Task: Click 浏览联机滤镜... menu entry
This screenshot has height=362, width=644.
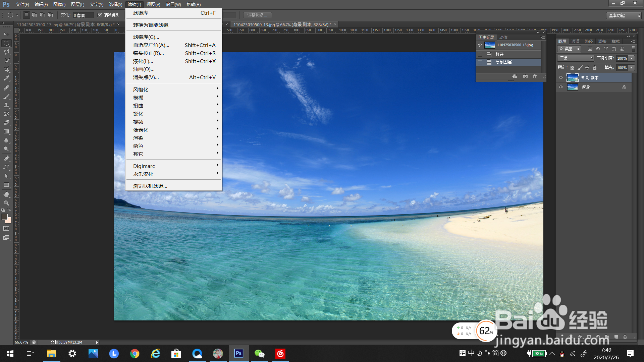Action: click(150, 186)
